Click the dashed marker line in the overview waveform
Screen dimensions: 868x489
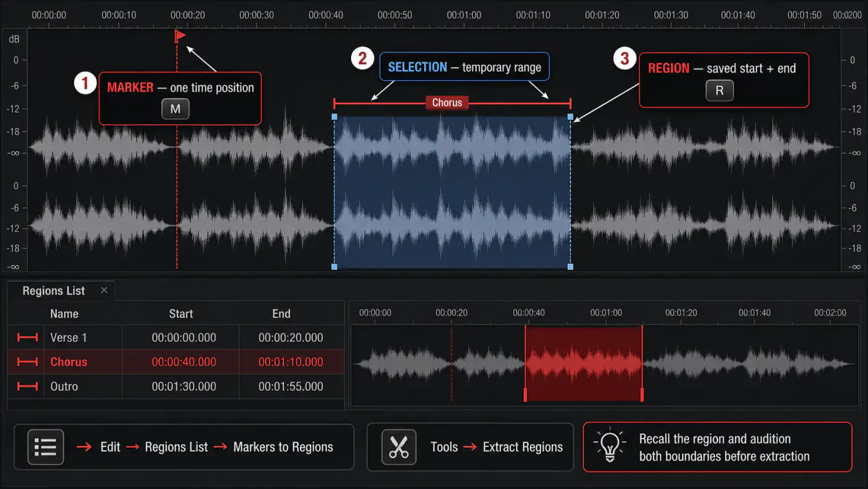click(451, 364)
